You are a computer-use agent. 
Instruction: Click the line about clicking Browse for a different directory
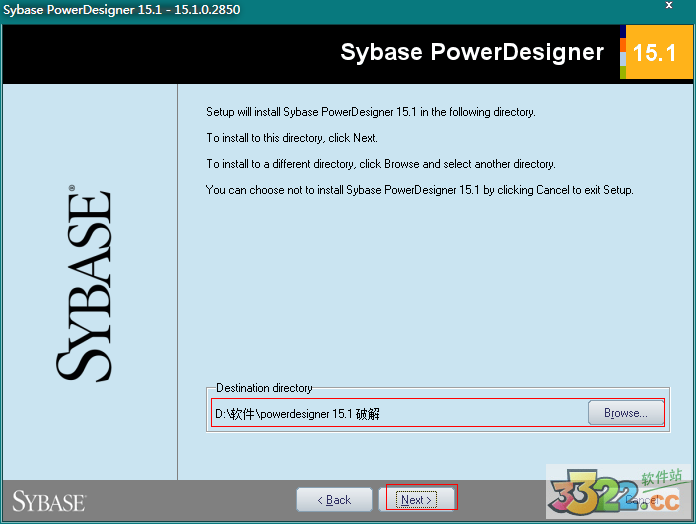coord(380,164)
